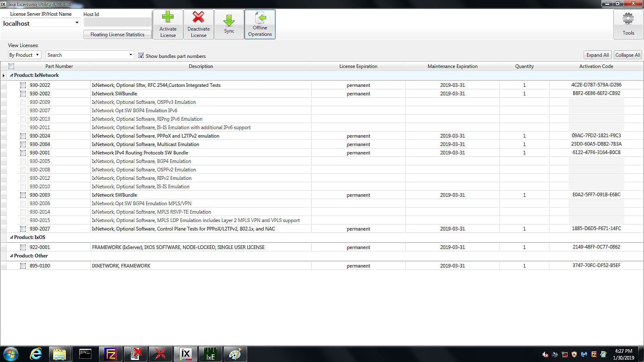Collapse the Product: IxOS group

click(x=11, y=237)
